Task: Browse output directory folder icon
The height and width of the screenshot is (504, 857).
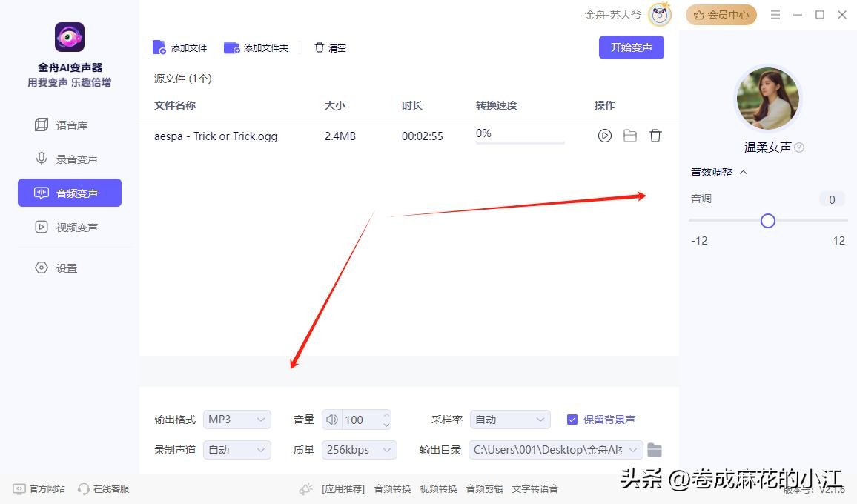Action: coord(655,450)
